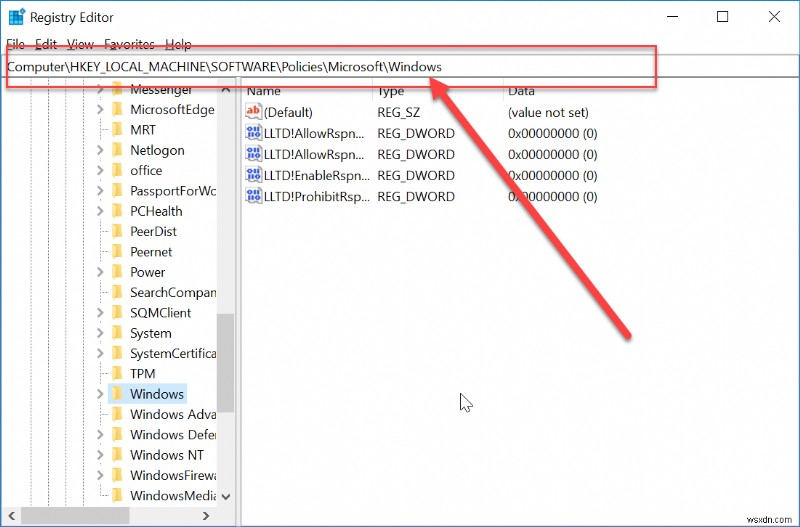Expand the MicrosoftEdge key
The image size is (800, 527).
tap(100, 109)
